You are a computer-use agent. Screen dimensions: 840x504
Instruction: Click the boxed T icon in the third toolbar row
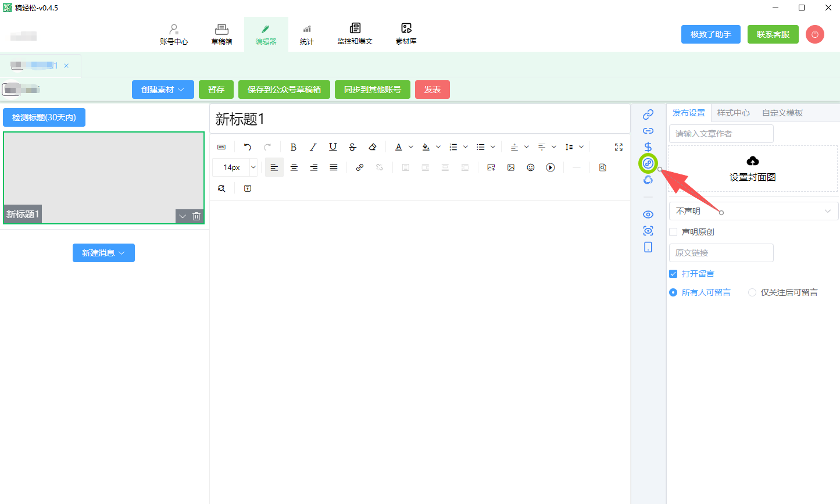point(248,188)
